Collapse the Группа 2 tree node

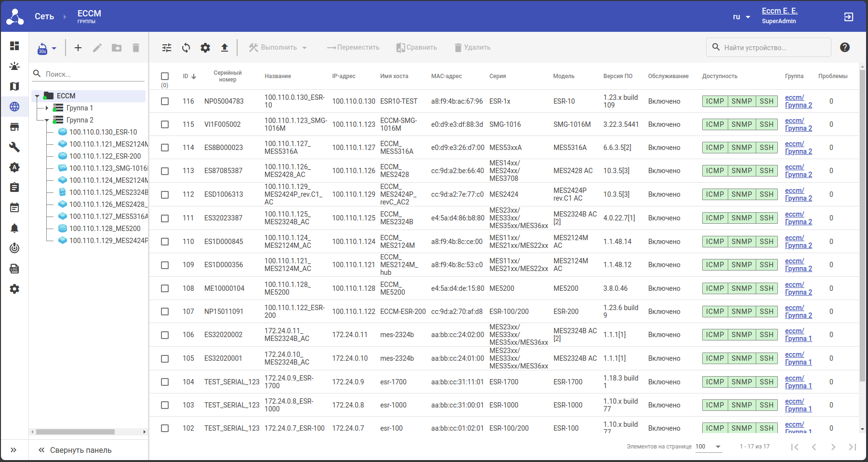[47, 120]
